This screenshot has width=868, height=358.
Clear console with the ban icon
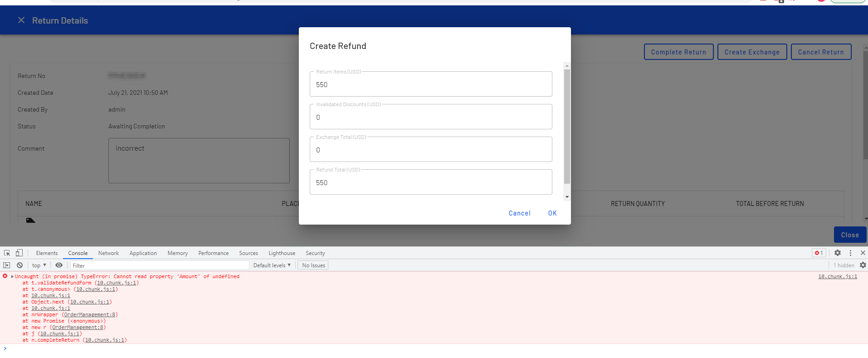click(x=20, y=265)
